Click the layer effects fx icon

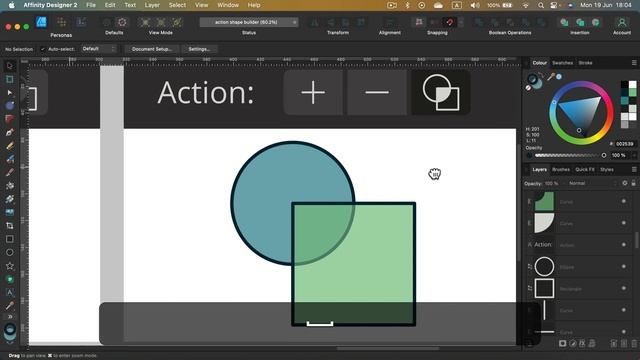click(582, 344)
